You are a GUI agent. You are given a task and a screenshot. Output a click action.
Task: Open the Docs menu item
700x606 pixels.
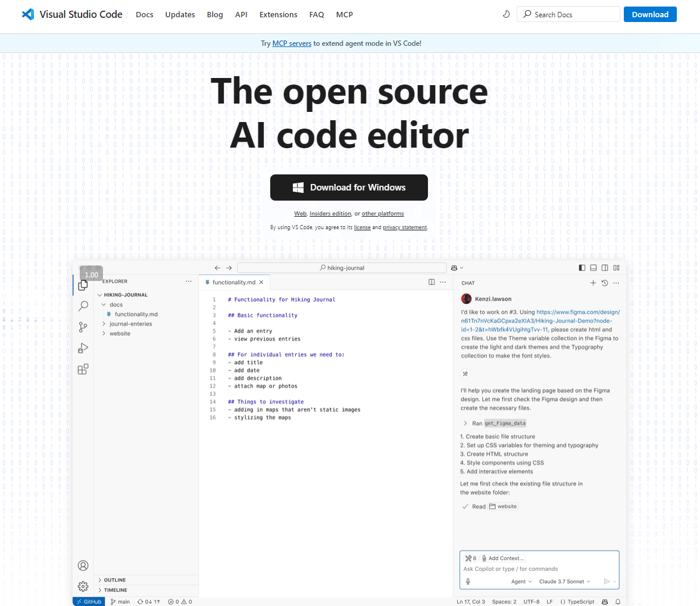[144, 14]
